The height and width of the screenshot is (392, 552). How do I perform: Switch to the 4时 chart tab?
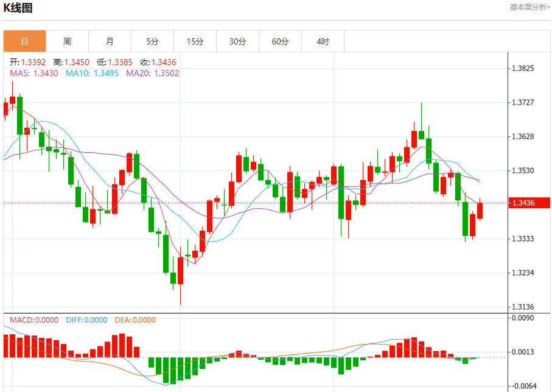coord(323,41)
